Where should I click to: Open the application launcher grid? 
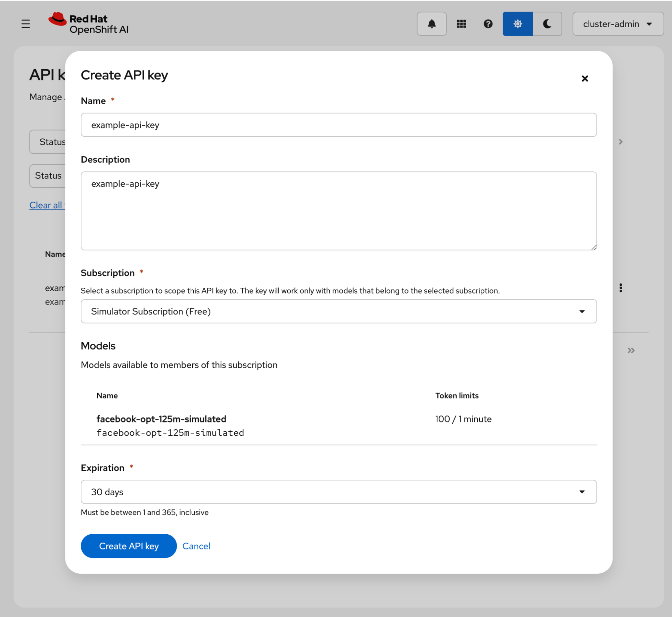[461, 24]
